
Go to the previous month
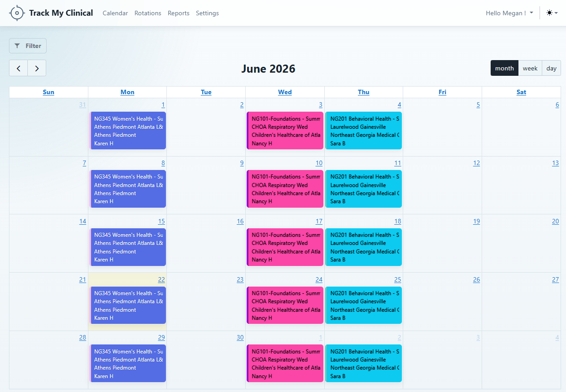tap(18, 68)
